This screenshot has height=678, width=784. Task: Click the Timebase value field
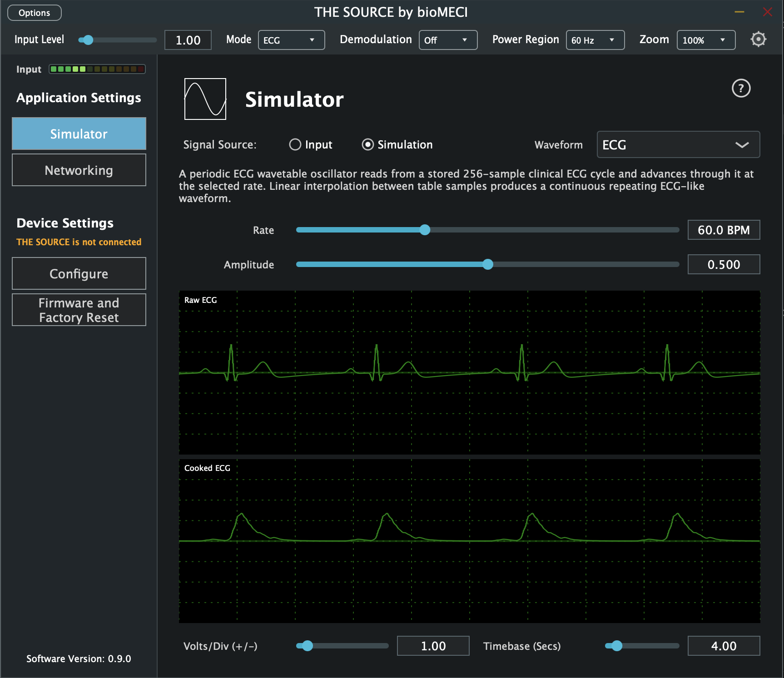(x=724, y=646)
